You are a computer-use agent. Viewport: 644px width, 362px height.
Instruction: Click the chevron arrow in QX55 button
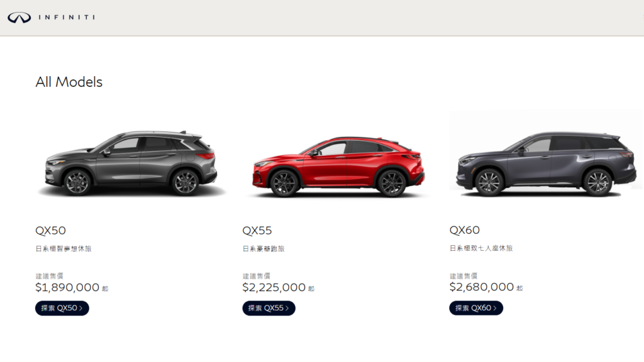click(287, 308)
